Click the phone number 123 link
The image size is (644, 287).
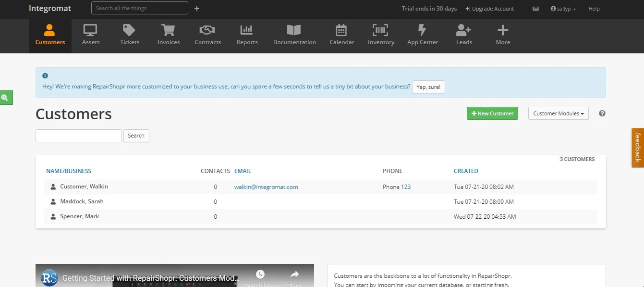click(x=406, y=187)
